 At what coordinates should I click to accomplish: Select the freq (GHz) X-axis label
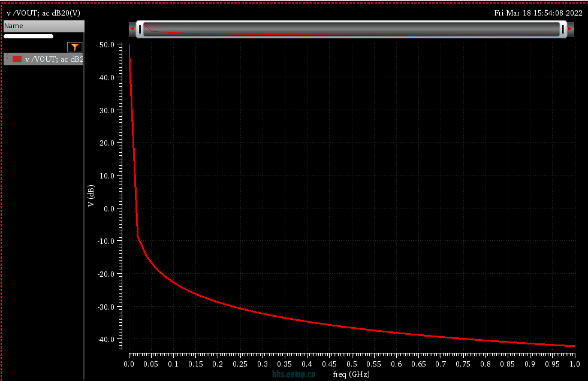point(351,374)
